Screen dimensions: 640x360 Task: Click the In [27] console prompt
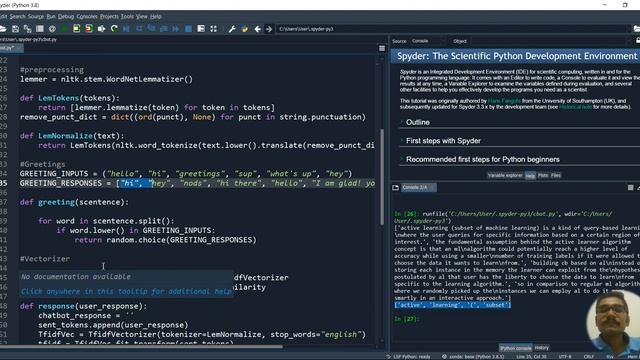406,319
